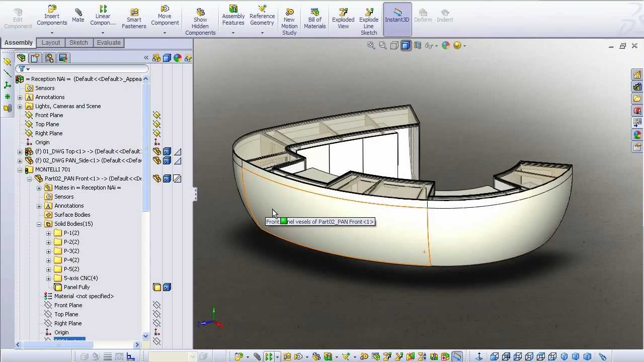This screenshot has height=362, width=644.
Task: Expand the P-1(2) folder
Action: coord(48,233)
